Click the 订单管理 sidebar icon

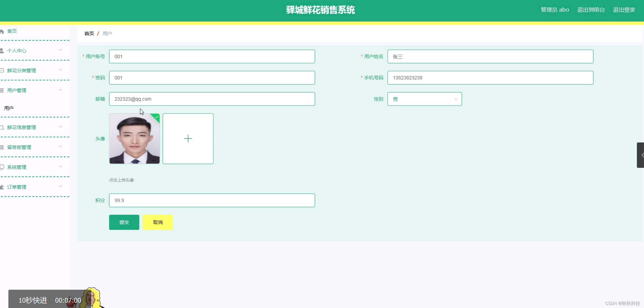pyautogui.click(x=2, y=187)
